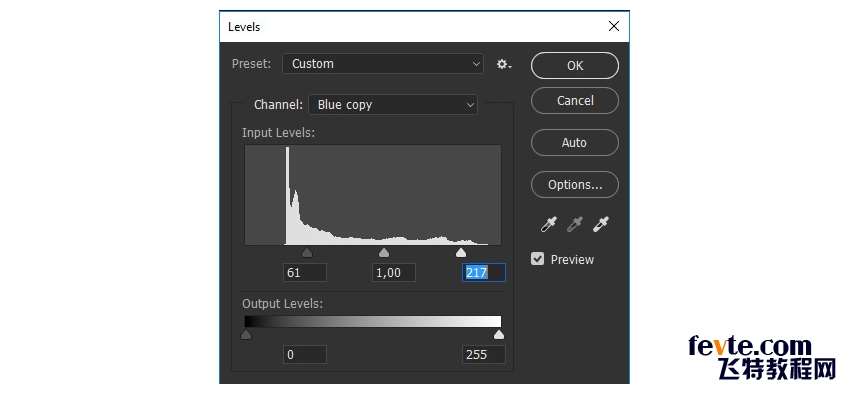Click the Auto button
The image size is (850, 394).
[x=575, y=143]
